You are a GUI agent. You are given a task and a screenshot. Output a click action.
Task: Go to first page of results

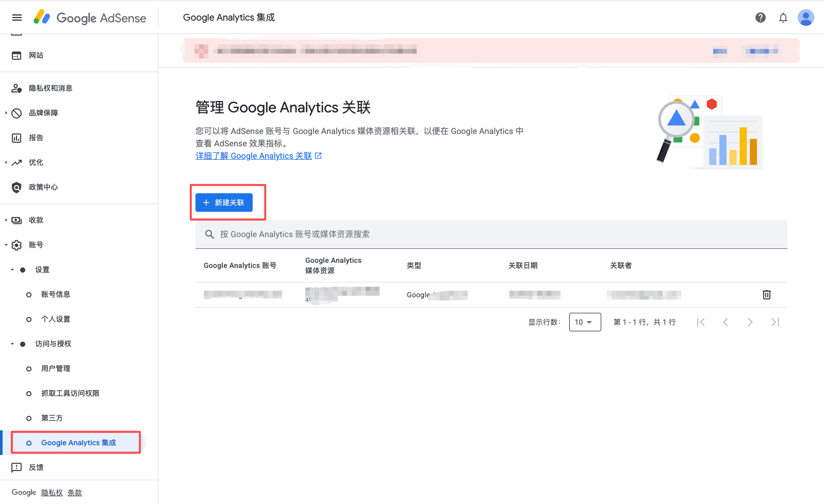[x=701, y=322]
